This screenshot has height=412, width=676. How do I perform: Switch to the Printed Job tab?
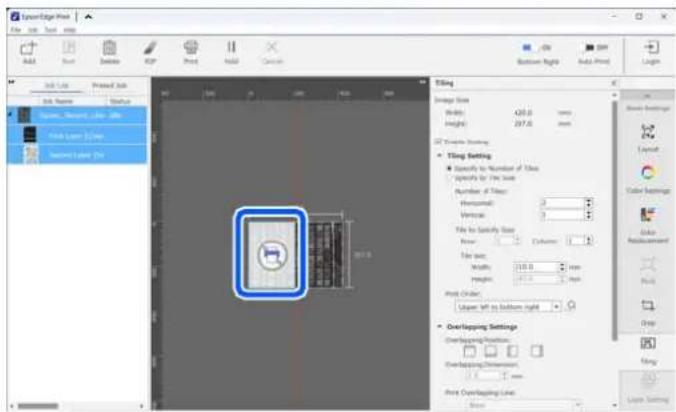(110, 85)
